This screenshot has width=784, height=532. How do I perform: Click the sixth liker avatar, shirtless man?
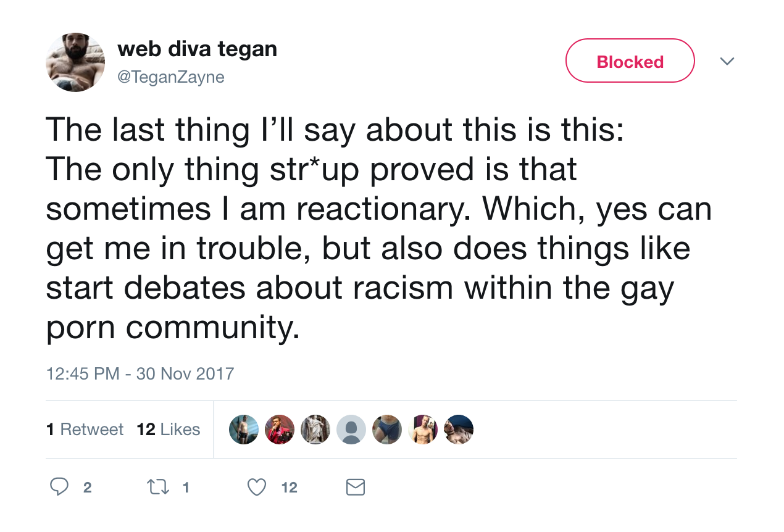(x=423, y=430)
